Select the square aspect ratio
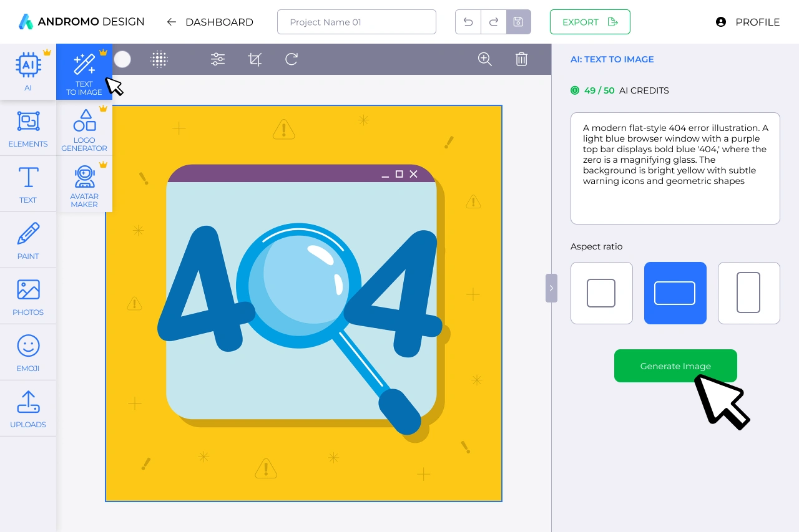799x532 pixels. [601, 293]
